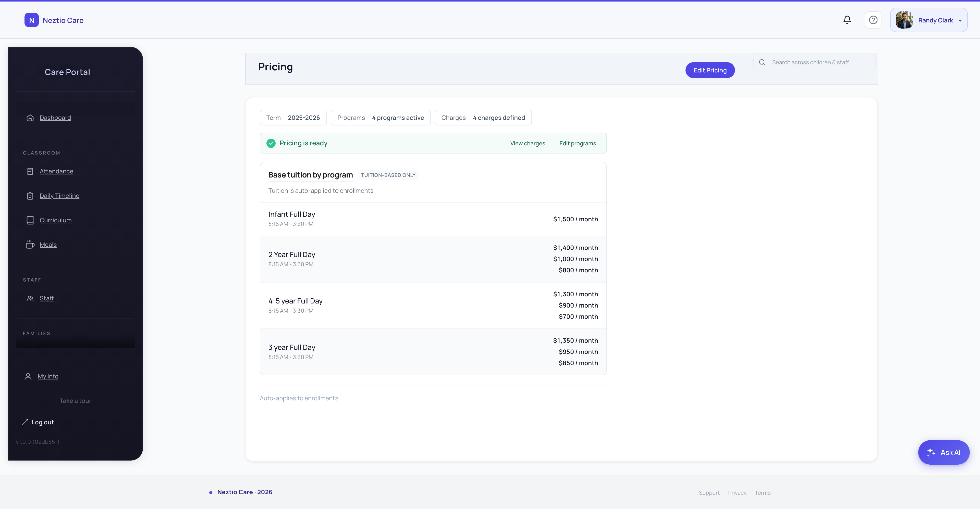Select the Infant Full Day row title
980x509 pixels.
pyautogui.click(x=292, y=214)
